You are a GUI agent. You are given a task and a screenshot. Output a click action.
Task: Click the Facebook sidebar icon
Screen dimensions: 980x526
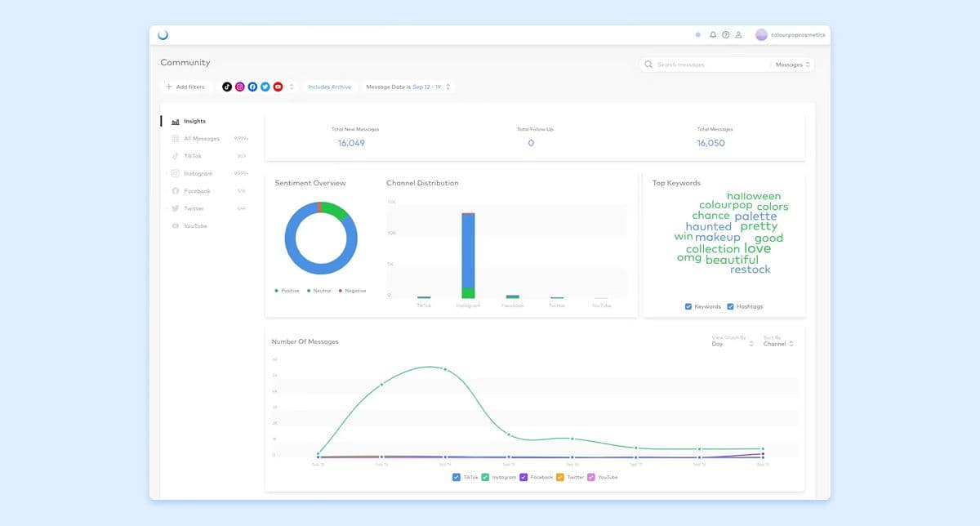pyautogui.click(x=176, y=191)
